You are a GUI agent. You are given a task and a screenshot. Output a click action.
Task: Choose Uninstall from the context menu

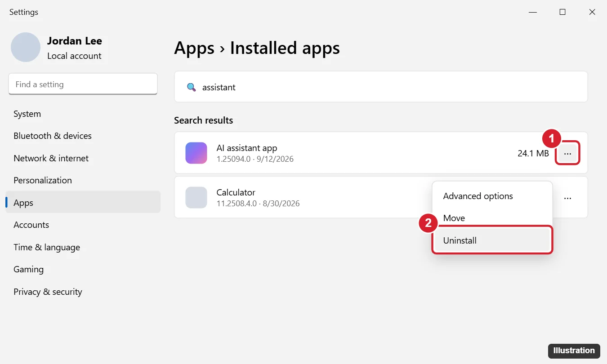492,240
